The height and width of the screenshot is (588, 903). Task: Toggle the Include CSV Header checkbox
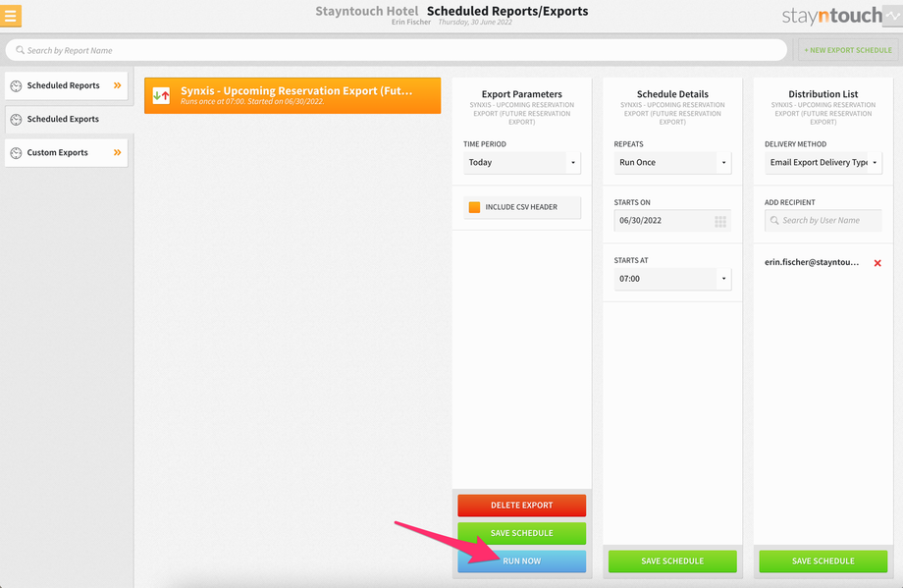coord(474,207)
